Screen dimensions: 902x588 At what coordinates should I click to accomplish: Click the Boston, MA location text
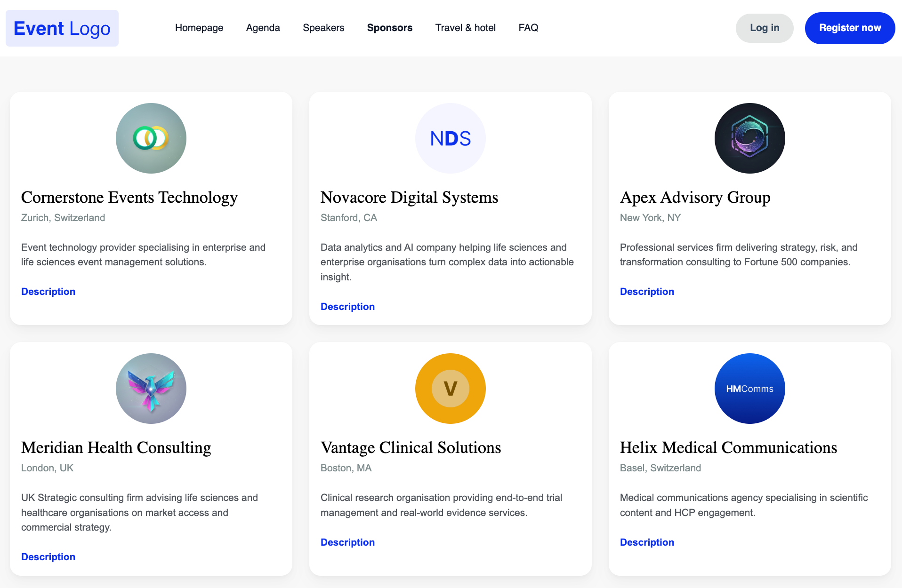pos(346,468)
